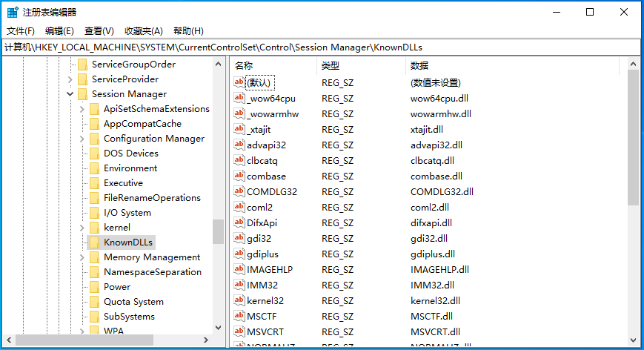
Task: Select the _xtajit value name
Action: click(x=259, y=130)
